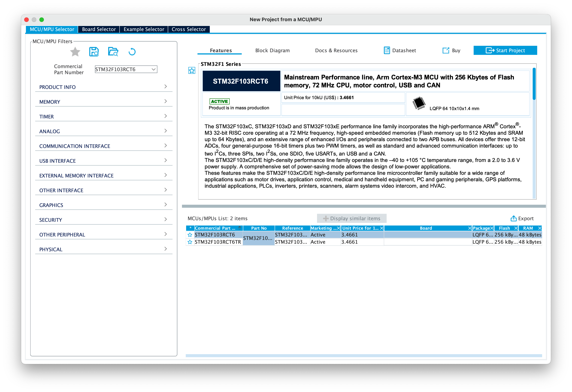Screen dimensions: 572x392
Task: Open the Commercial Part Number dropdown
Action: [x=153, y=69]
